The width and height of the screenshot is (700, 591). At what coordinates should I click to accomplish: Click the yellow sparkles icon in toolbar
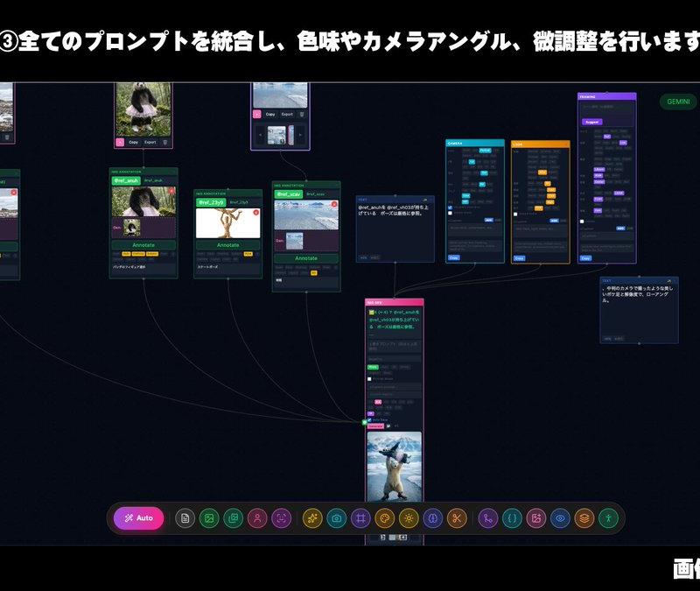pyautogui.click(x=312, y=518)
